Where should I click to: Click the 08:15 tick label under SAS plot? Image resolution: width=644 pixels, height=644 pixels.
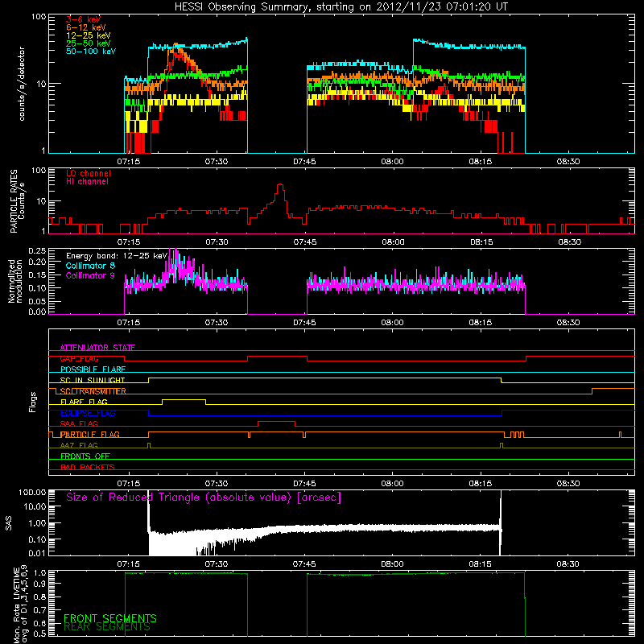[x=481, y=564]
